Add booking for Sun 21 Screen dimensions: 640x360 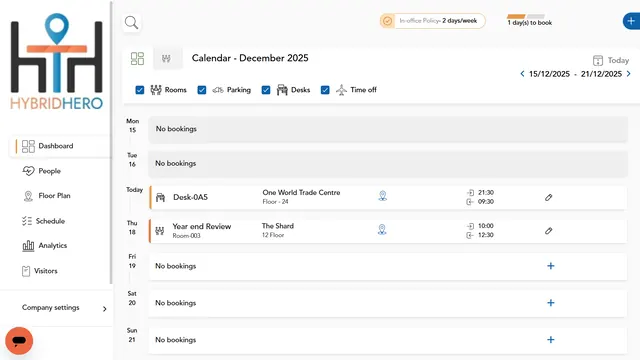coord(551,340)
